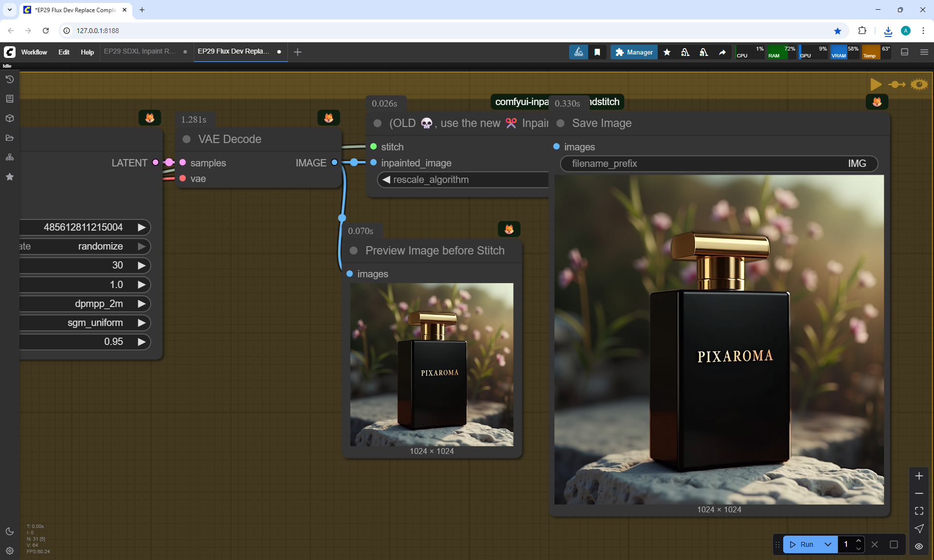This screenshot has width=934, height=560.
Task: Open the Run button dropdown arrow
Action: pyautogui.click(x=828, y=544)
